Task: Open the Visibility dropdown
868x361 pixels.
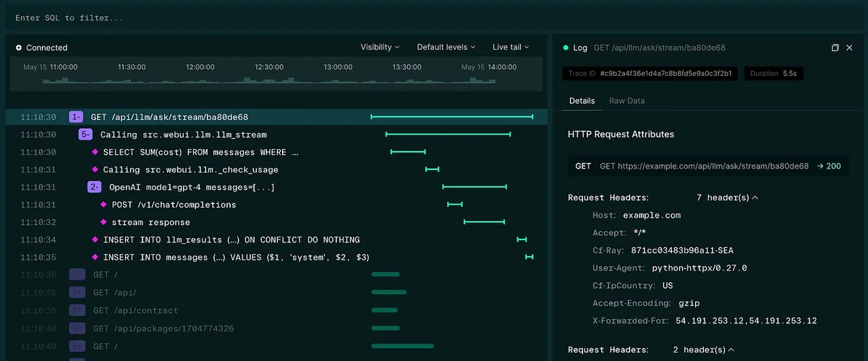Action: pyautogui.click(x=380, y=47)
